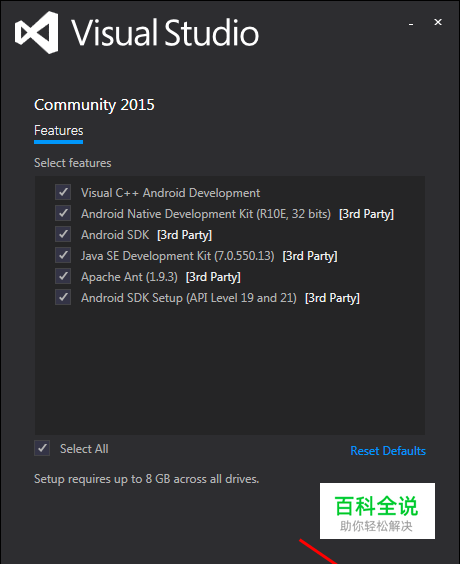
Task: Click the 'Visual C++ Android Development' label
Action: (x=170, y=193)
